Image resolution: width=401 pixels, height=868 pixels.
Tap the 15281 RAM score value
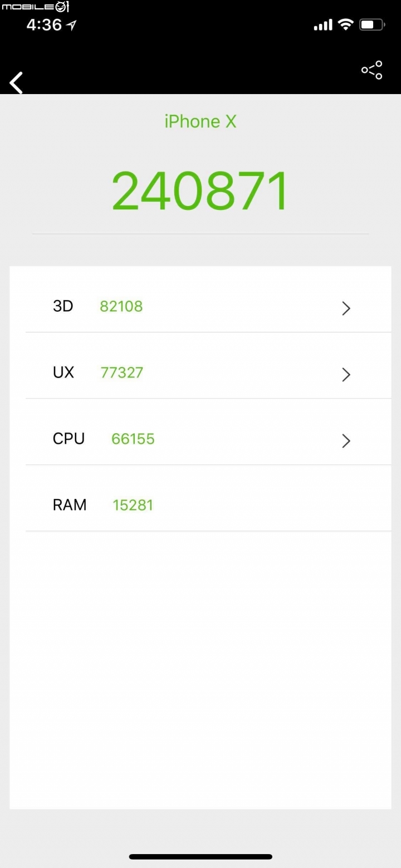pyautogui.click(x=133, y=505)
